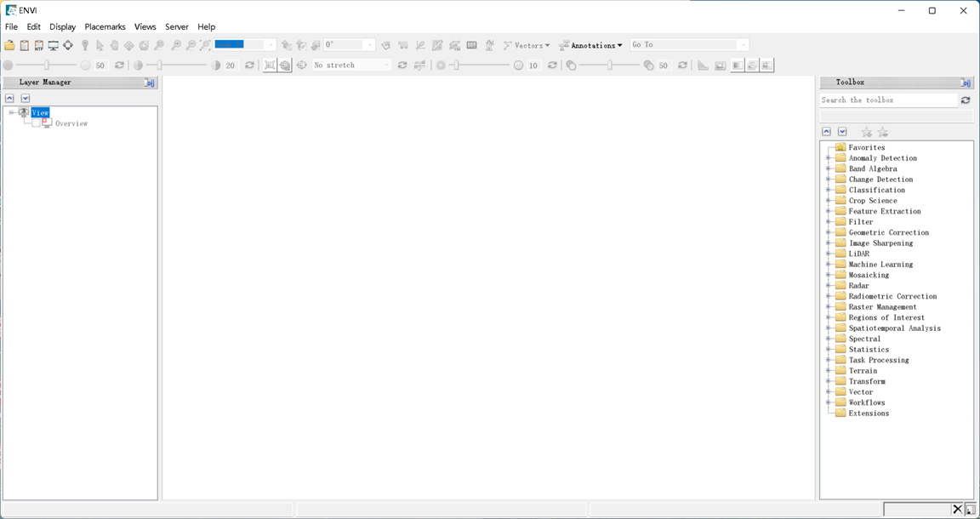Reset contrast with the refresh icon beside 20

click(x=249, y=65)
